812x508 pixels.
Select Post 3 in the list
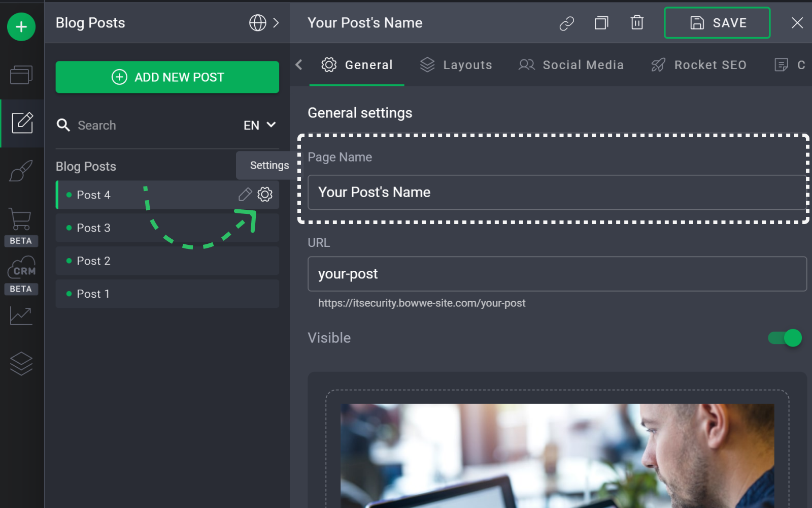(x=167, y=228)
